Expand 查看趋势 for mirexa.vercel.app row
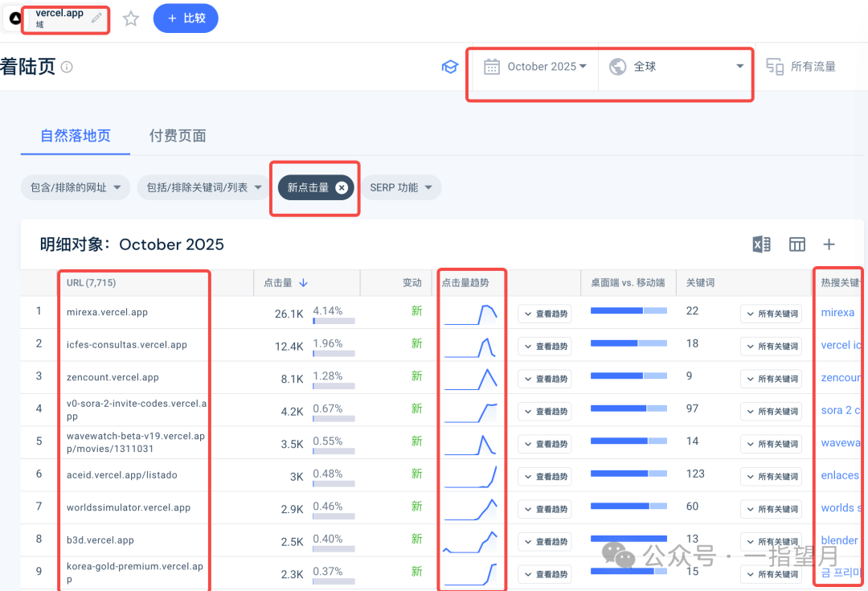The width and height of the screenshot is (868, 591). click(545, 314)
